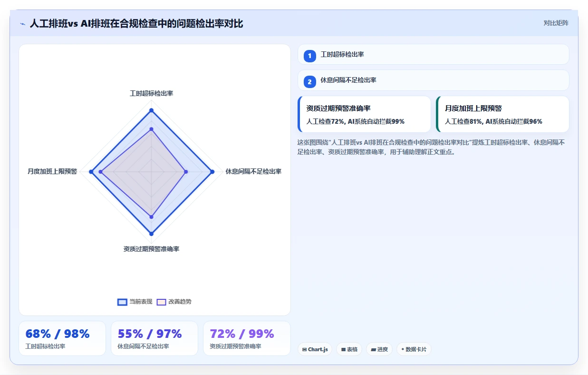The image size is (588, 375).
Task: Click the radar axis label 资质过期预警准确率
Action: pyautogui.click(x=151, y=249)
